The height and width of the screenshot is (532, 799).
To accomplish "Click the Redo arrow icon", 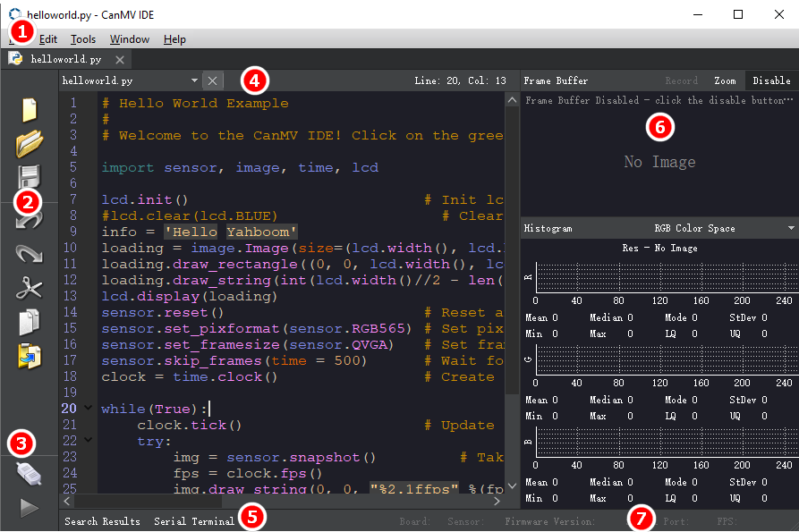I will pyautogui.click(x=30, y=254).
